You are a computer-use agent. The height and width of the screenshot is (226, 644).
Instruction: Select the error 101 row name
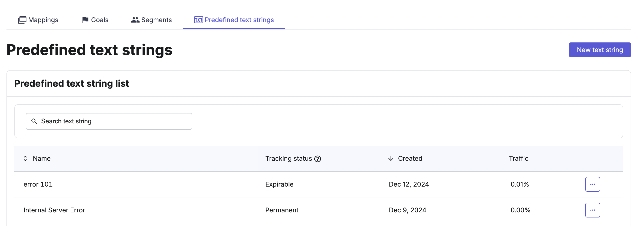click(x=38, y=184)
